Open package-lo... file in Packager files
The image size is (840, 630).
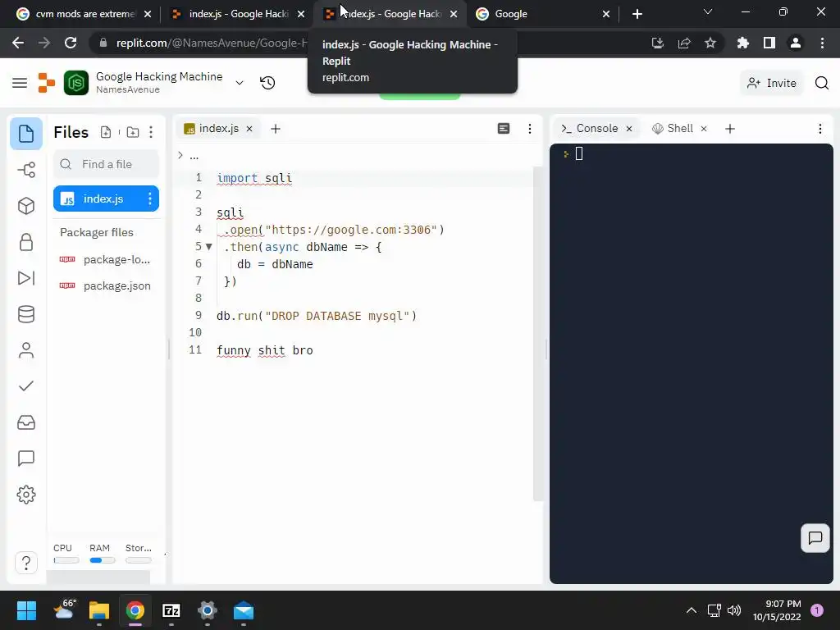[106, 260]
